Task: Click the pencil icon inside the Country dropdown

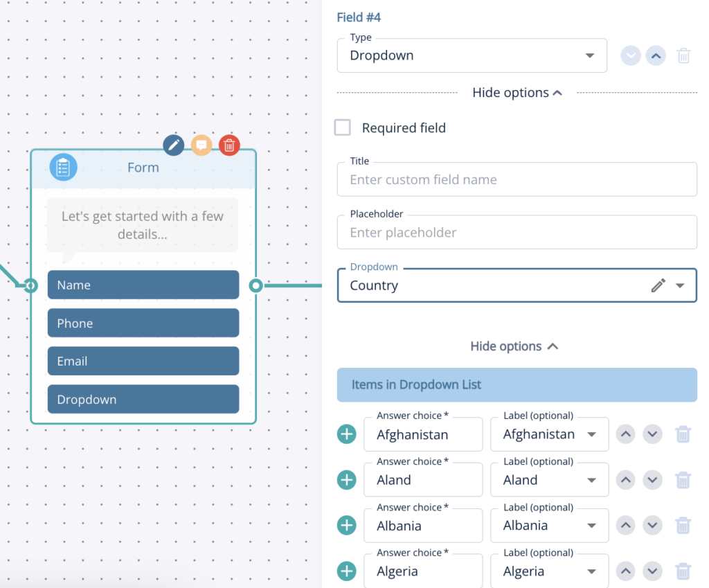Action: [658, 285]
